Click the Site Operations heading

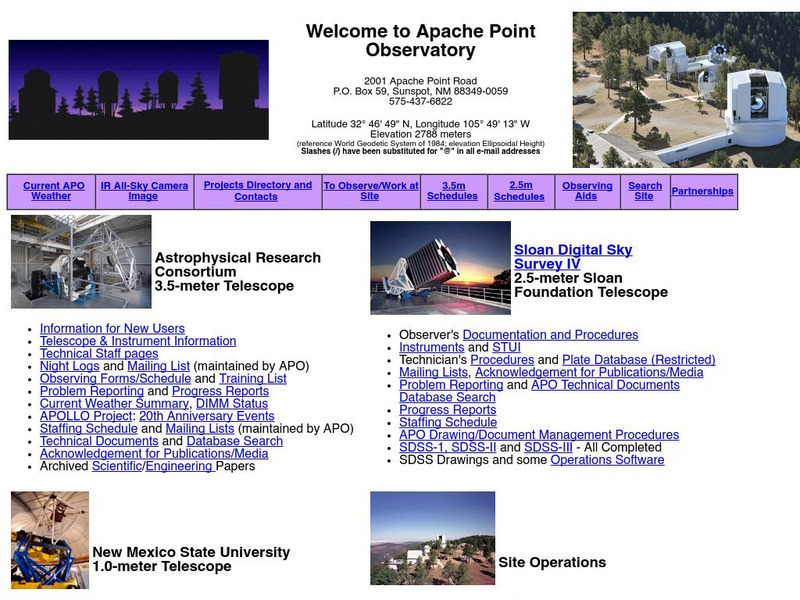(552, 562)
